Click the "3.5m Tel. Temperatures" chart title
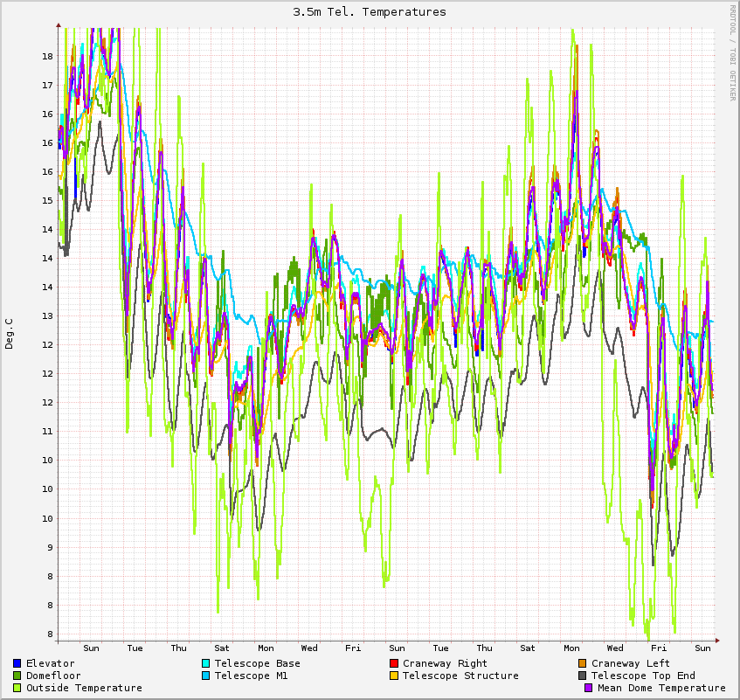Screen dimensions: 740x700 click(370, 12)
